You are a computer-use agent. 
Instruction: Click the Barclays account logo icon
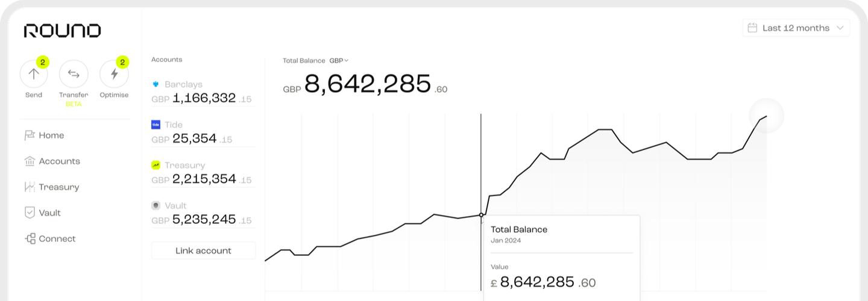tap(156, 84)
